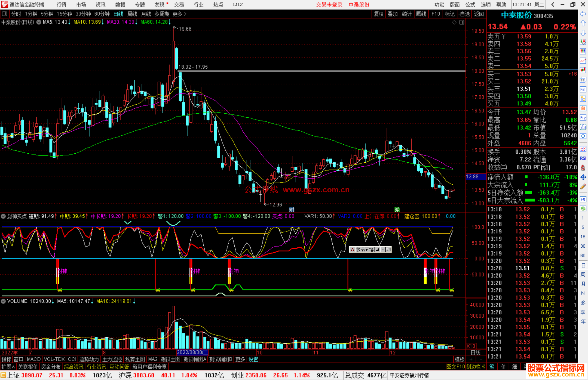Expand the 更多 period options chevron
This screenshot has width=588, height=380.
click(x=185, y=14)
